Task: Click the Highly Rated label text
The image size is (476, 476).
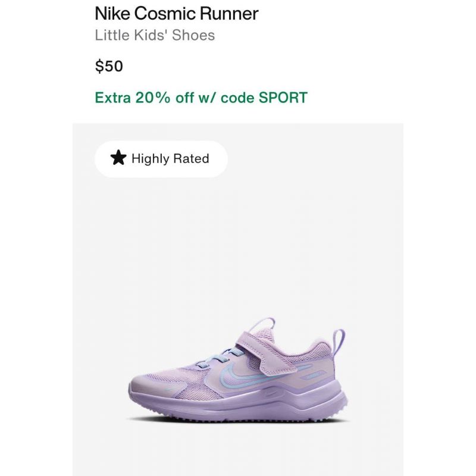Action: click(170, 158)
